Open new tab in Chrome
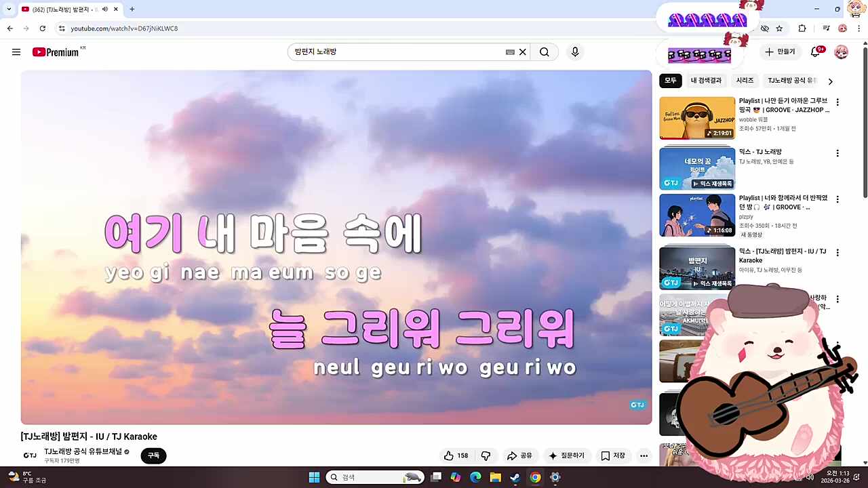The image size is (868, 488). (x=132, y=9)
